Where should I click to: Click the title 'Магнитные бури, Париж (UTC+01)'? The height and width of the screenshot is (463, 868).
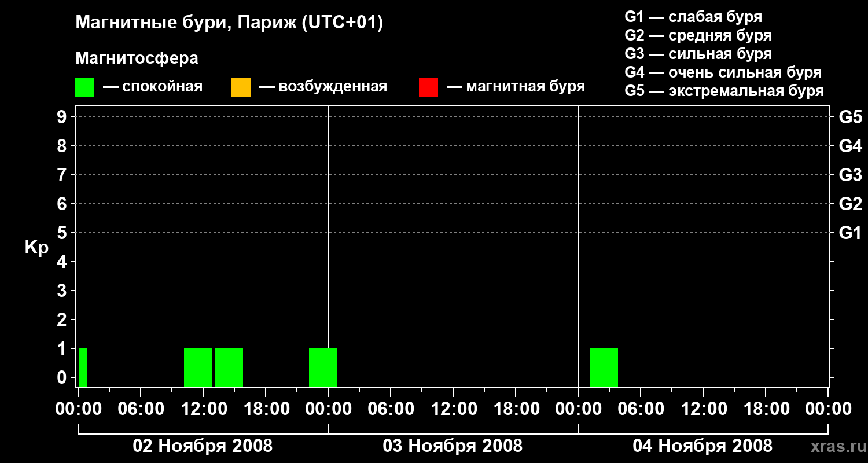point(230,24)
